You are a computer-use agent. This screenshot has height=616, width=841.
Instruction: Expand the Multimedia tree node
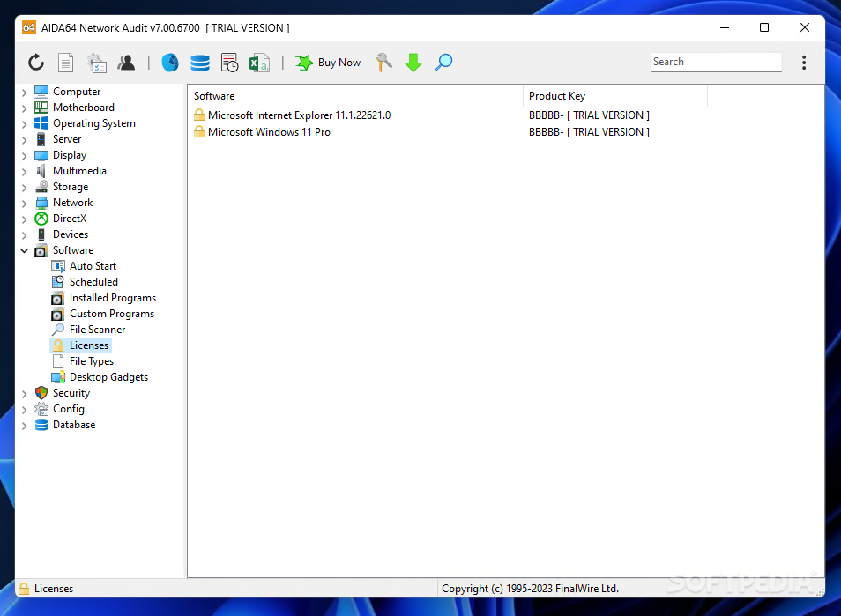(24, 172)
